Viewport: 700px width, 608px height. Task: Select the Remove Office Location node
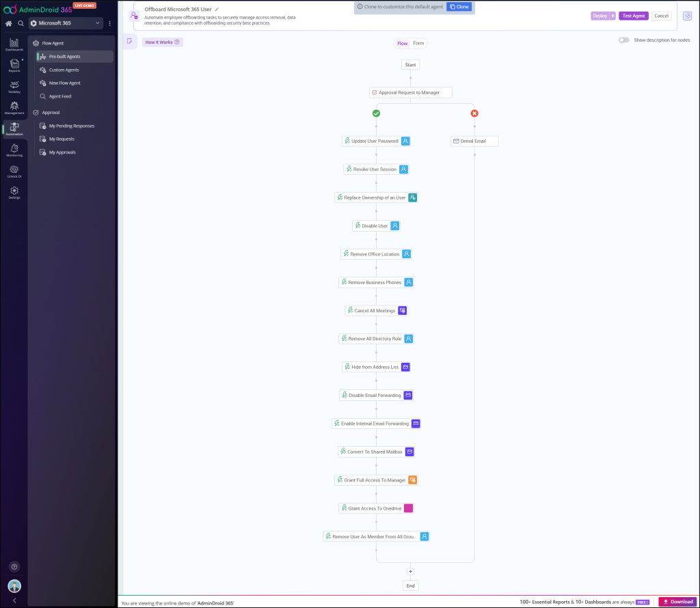coord(377,254)
